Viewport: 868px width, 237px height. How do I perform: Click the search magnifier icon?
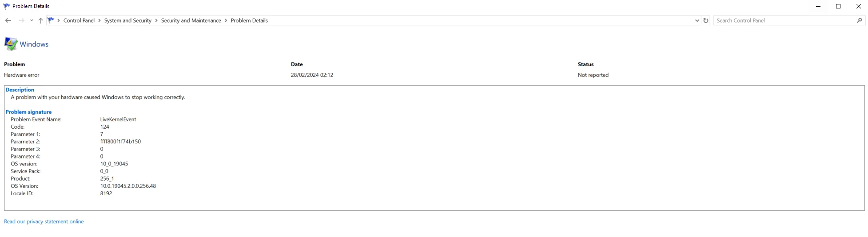click(x=859, y=20)
